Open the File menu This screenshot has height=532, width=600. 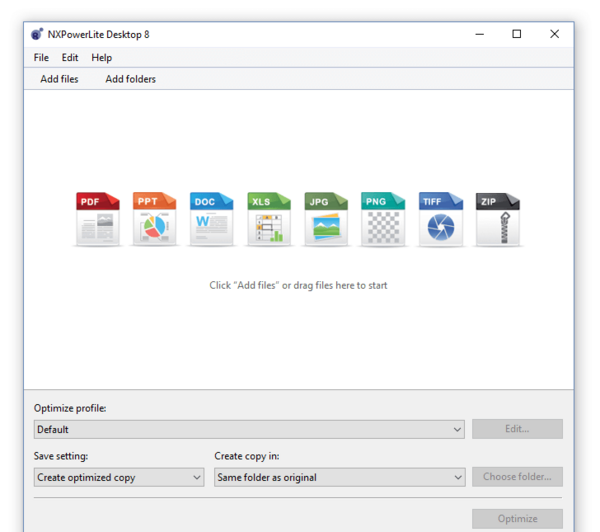(x=41, y=57)
